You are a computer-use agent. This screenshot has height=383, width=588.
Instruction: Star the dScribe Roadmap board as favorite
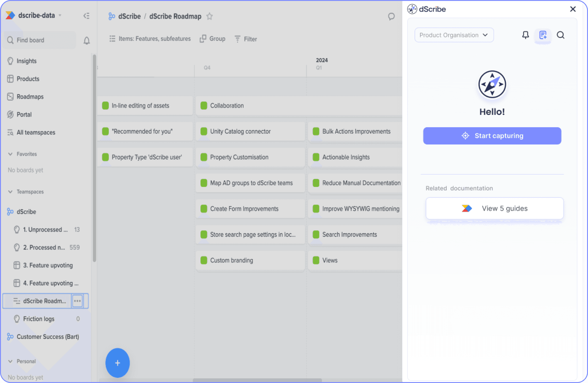coord(210,16)
